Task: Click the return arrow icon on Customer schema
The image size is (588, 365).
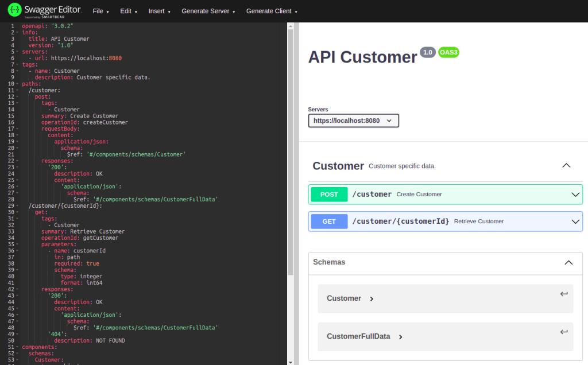Action: pyautogui.click(x=563, y=293)
